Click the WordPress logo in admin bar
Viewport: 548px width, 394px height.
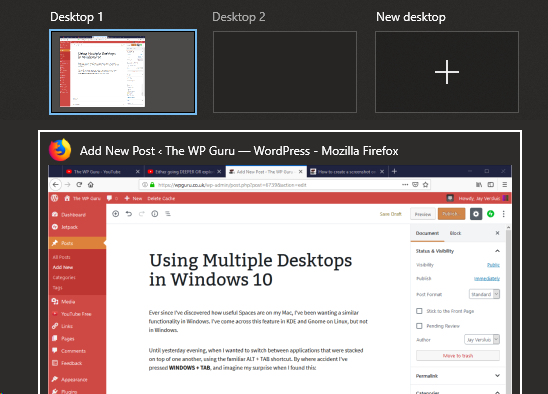[55, 198]
